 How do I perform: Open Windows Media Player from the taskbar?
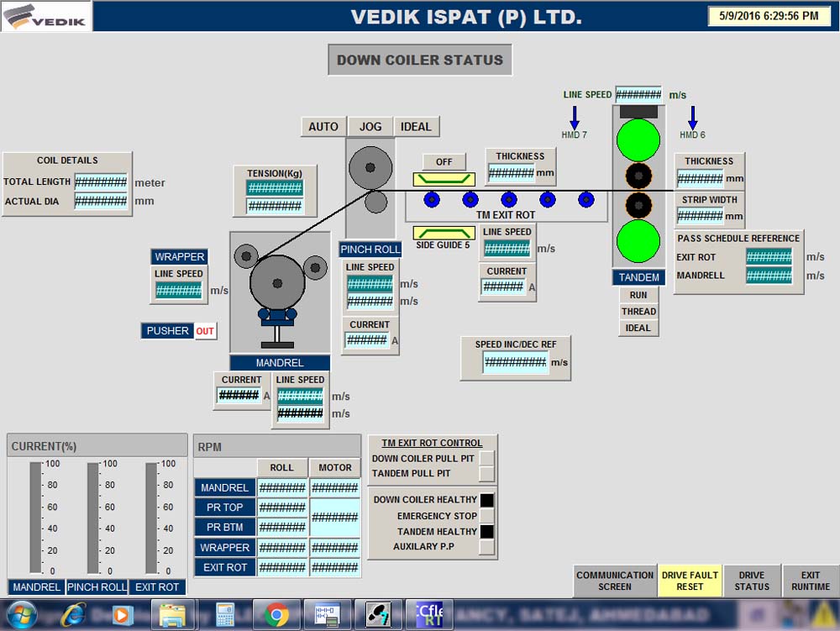(x=122, y=614)
